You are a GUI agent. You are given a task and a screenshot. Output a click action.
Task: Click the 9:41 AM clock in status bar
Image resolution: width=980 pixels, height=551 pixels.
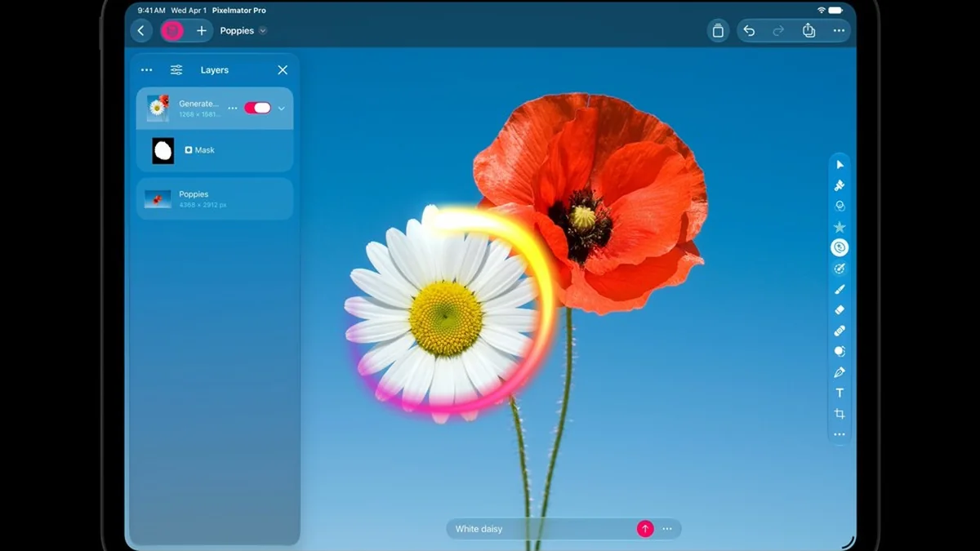(x=152, y=11)
